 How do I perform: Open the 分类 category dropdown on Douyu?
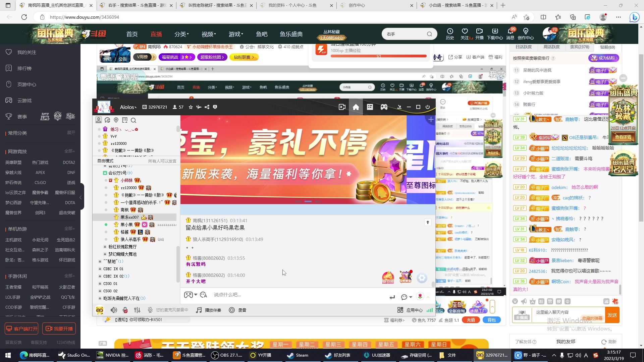coord(181,34)
